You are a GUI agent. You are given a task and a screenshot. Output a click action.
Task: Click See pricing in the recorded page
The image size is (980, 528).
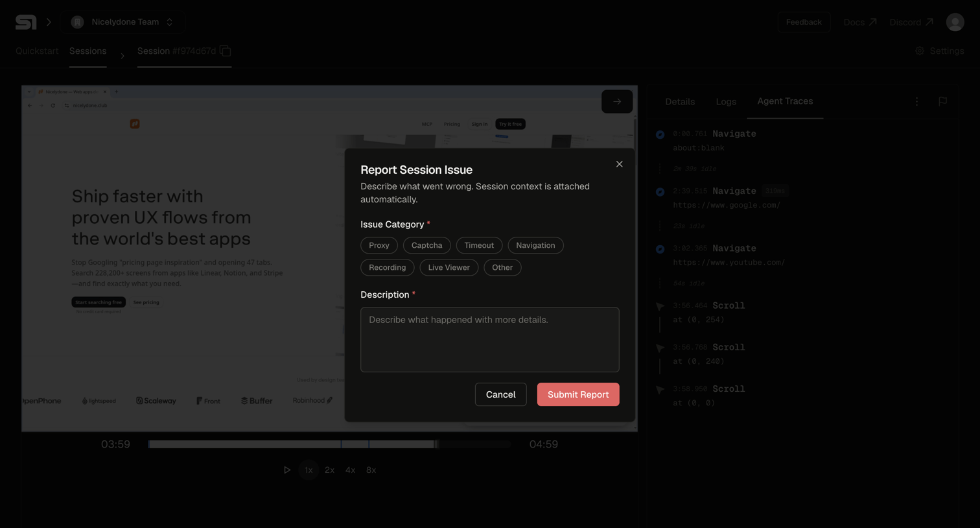[x=146, y=302]
